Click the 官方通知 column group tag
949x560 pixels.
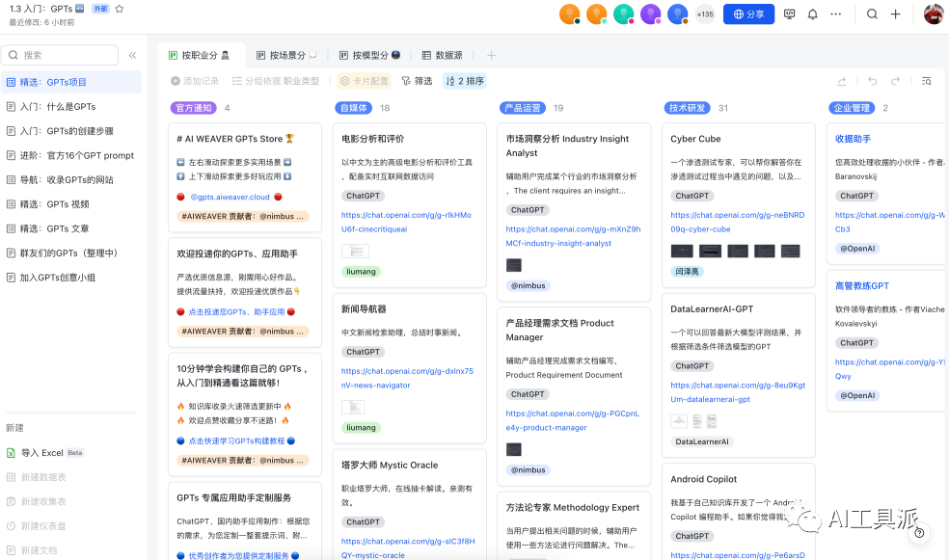(x=193, y=108)
